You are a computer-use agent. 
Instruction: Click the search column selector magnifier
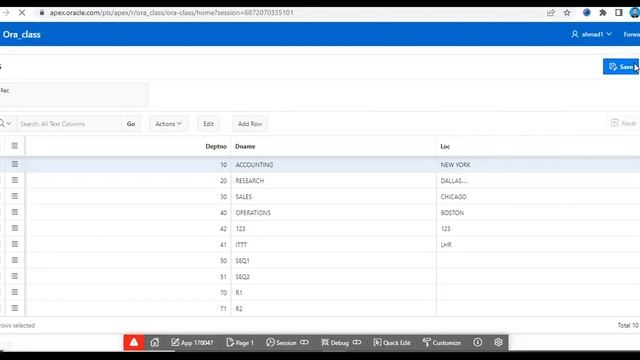(x=5, y=123)
